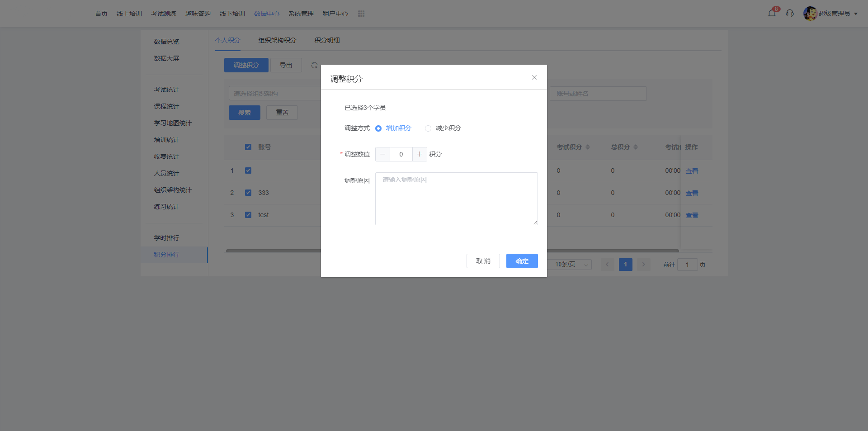This screenshot has width=868, height=431.
Task: Select the 增加积分 radio option
Action: tap(378, 128)
